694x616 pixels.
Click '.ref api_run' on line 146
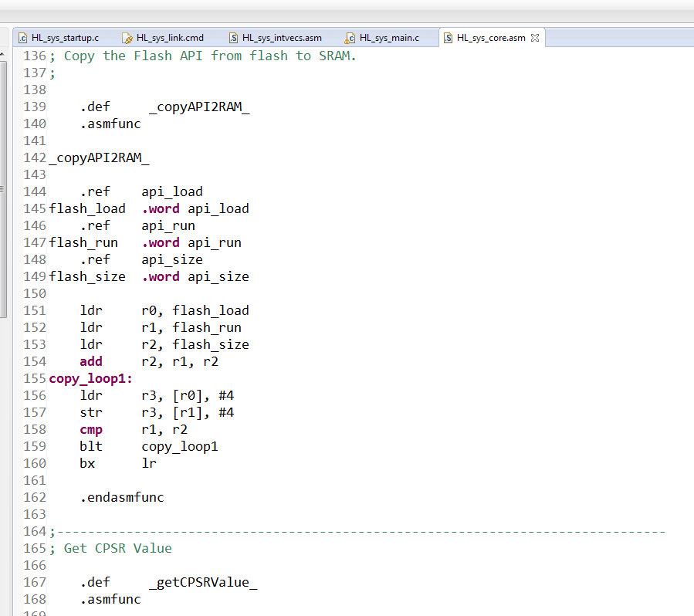137,225
